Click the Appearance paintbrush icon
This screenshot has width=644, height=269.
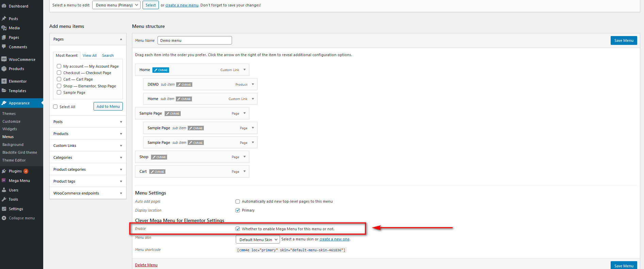tap(4, 103)
